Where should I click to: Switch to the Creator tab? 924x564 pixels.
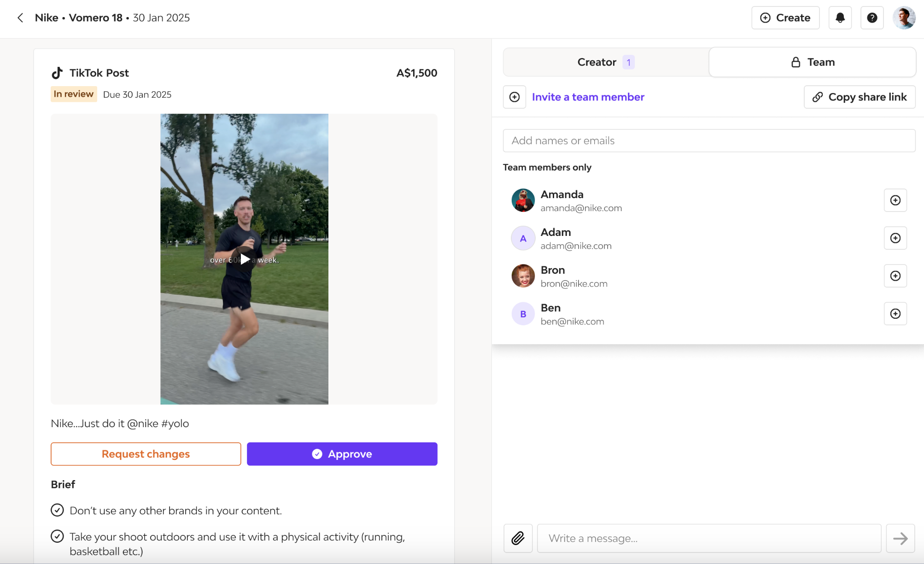click(606, 62)
